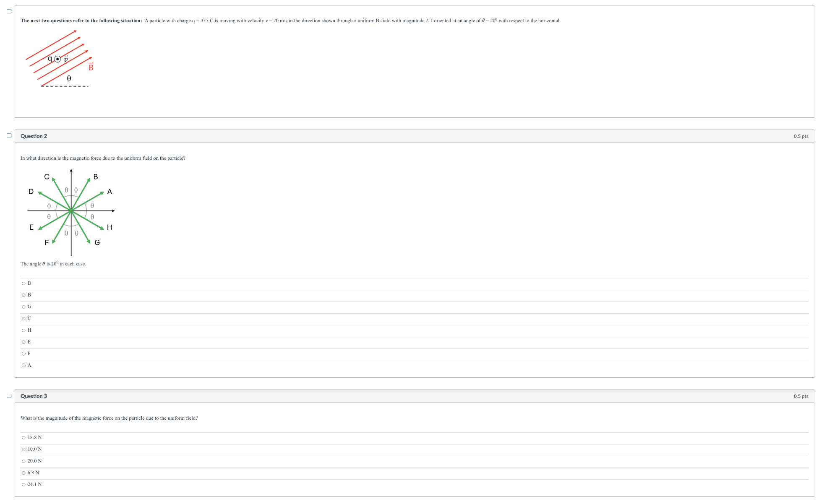
Task: Flag Question 3 with the bookmark icon
Action: click(9, 396)
